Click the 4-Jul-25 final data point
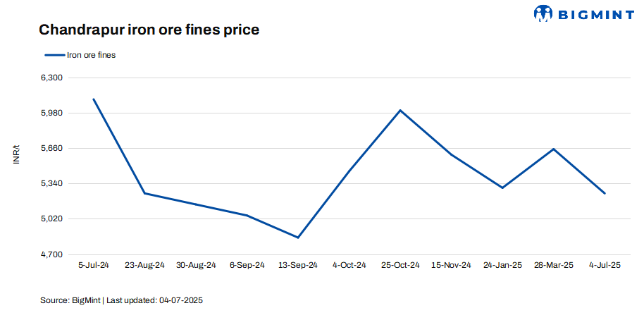Image resolution: width=644 pixels, height=320 pixels. (605, 193)
